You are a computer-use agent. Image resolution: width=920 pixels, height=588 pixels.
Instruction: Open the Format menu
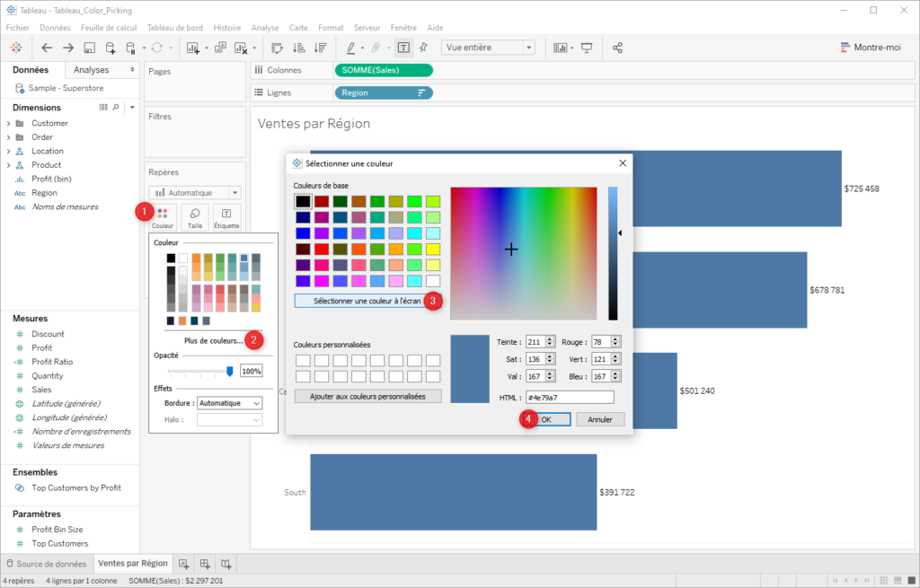(331, 28)
